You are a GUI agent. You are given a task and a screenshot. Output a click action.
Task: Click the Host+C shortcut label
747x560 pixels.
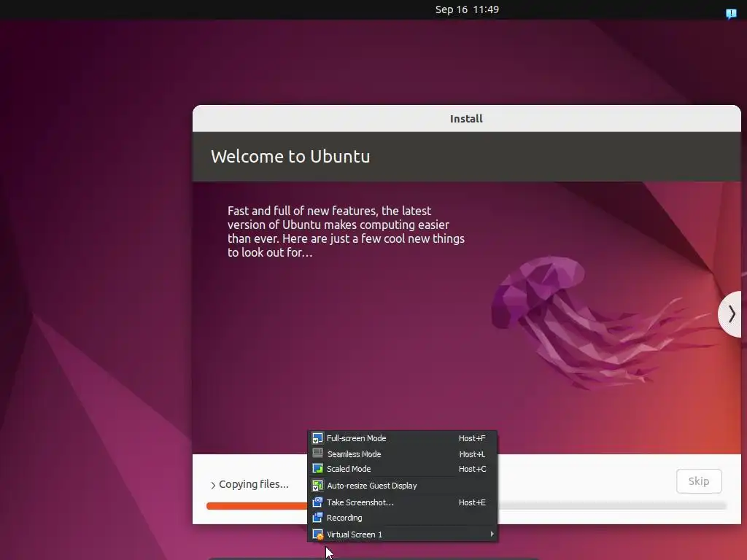pyautogui.click(x=472, y=469)
